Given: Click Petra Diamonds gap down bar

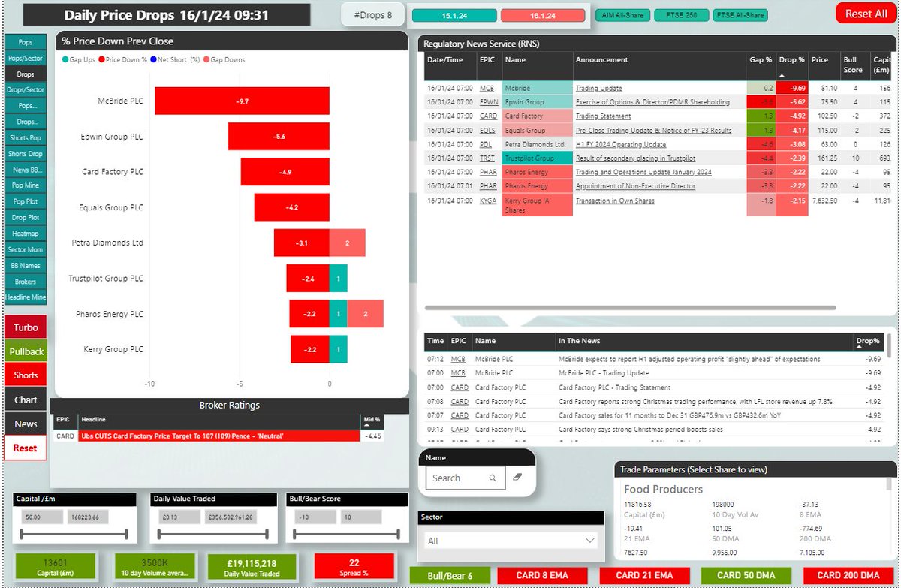Looking at the screenshot, I should click(348, 243).
